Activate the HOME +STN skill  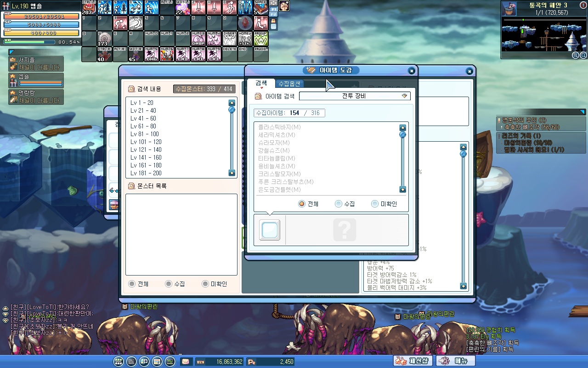point(245,39)
